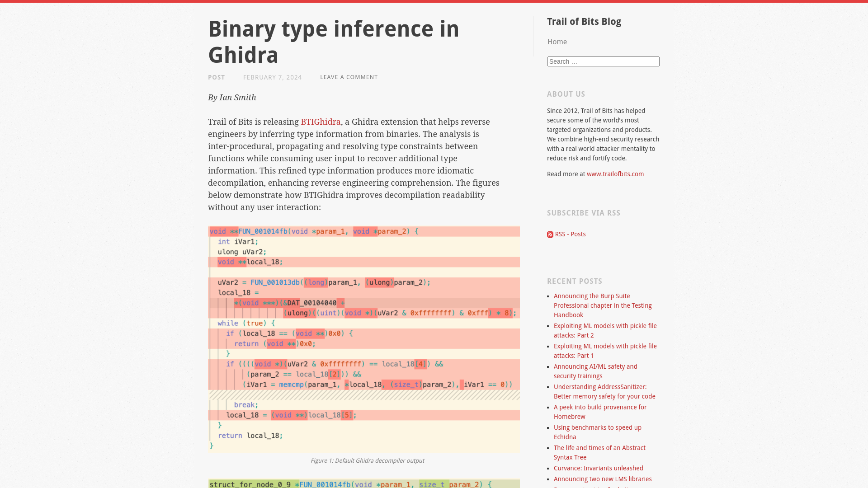This screenshot has height=488, width=868.
Task: Open www.trailofbits.com external link
Action: 615,174
